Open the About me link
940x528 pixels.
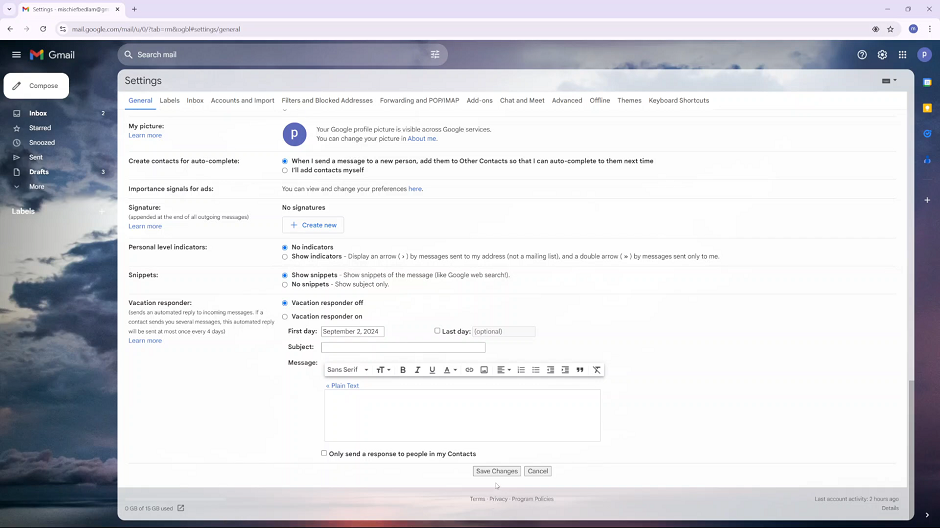[x=421, y=138]
